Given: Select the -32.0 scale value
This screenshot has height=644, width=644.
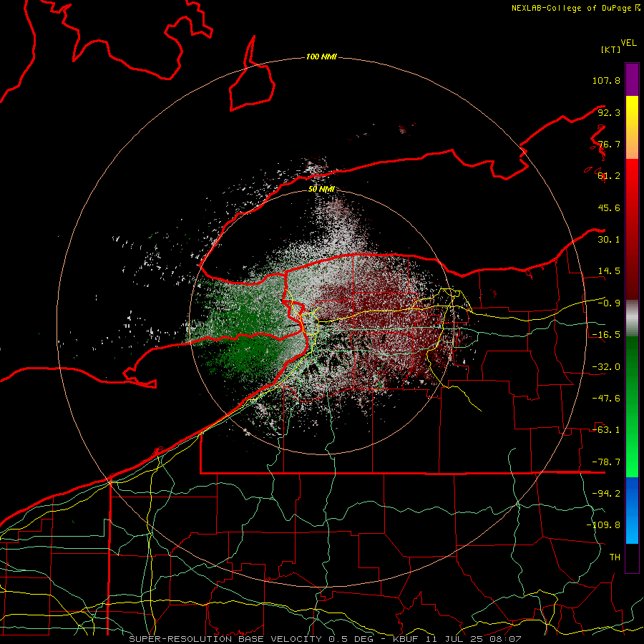Looking at the screenshot, I should pyautogui.click(x=606, y=367).
